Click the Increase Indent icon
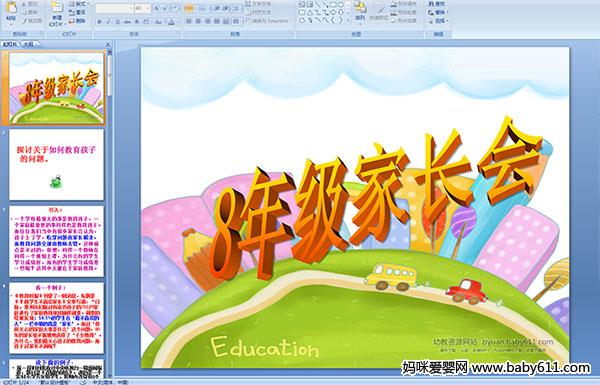600x385 pixels. (226, 8)
